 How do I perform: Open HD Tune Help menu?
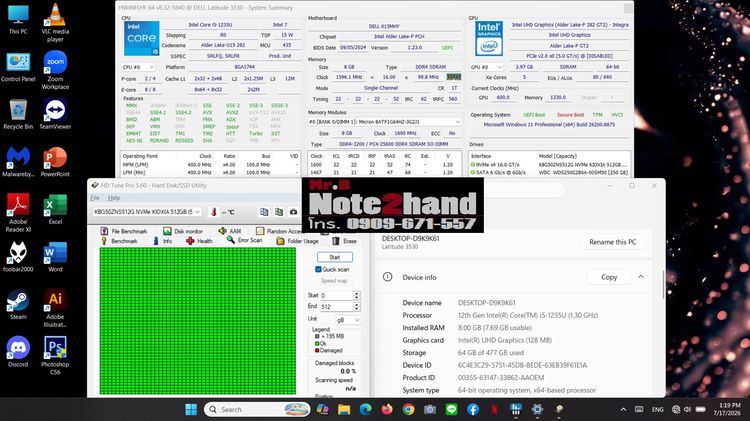click(114, 198)
